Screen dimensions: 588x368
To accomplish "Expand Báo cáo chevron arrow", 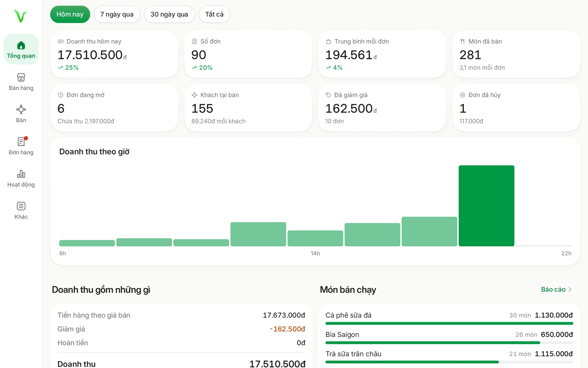I will pos(570,290).
